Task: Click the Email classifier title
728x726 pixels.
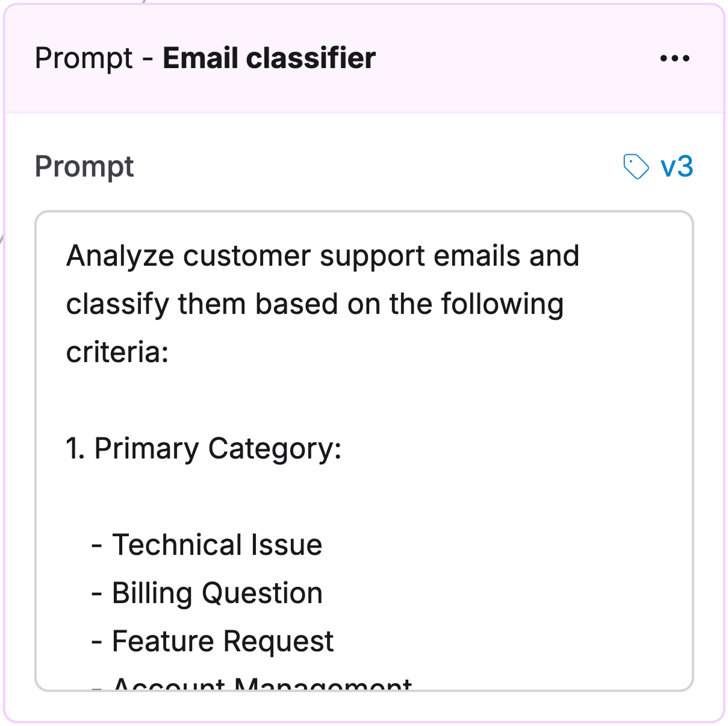Action: [x=268, y=58]
